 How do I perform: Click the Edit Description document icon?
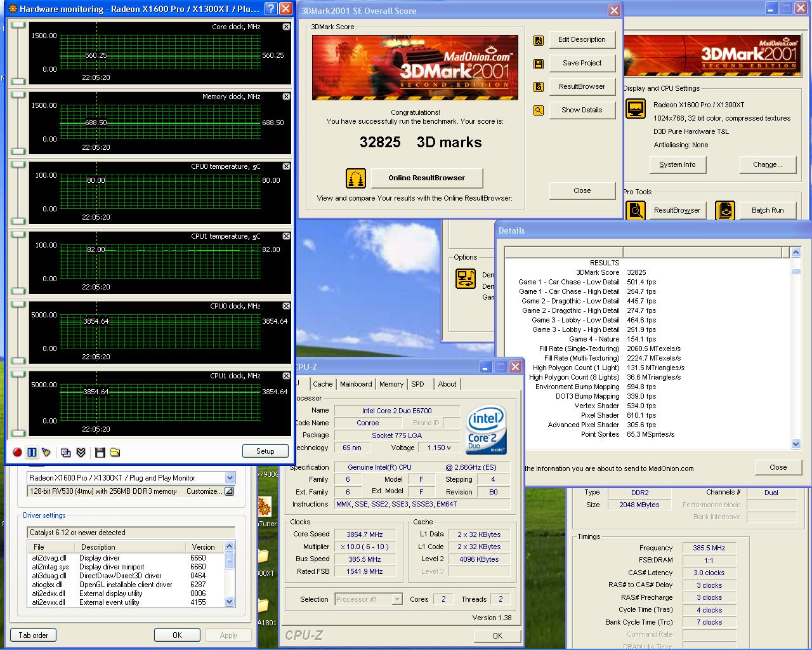(x=539, y=41)
